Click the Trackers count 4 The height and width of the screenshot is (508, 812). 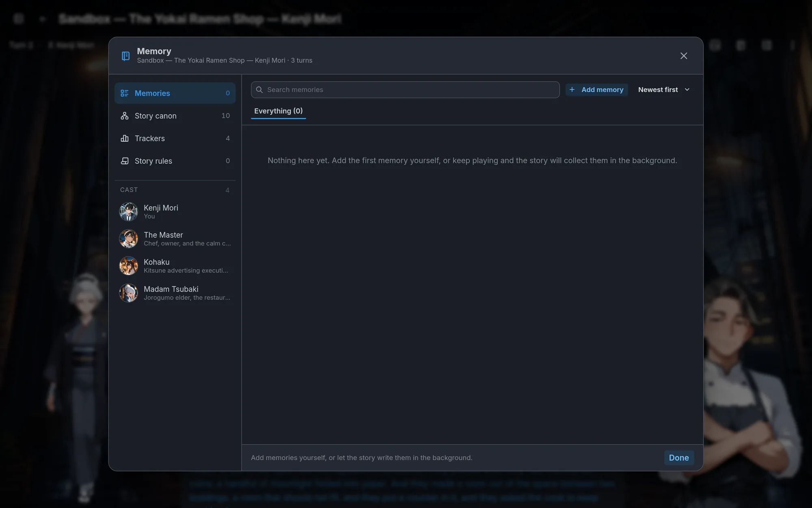coord(228,138)
